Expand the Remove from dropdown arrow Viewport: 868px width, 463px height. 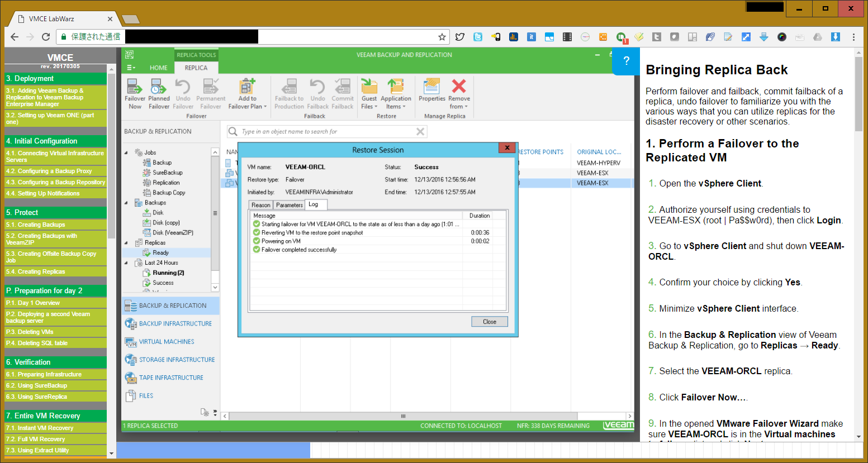pyautogui.click(x=466, y=107)
